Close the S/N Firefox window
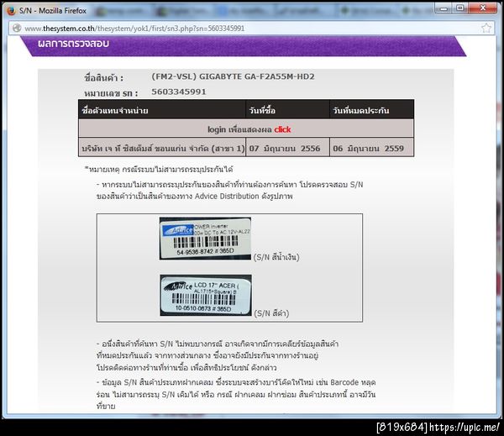Screen dimensions: 504x436 pyautogui.click(x=482, y=8)
